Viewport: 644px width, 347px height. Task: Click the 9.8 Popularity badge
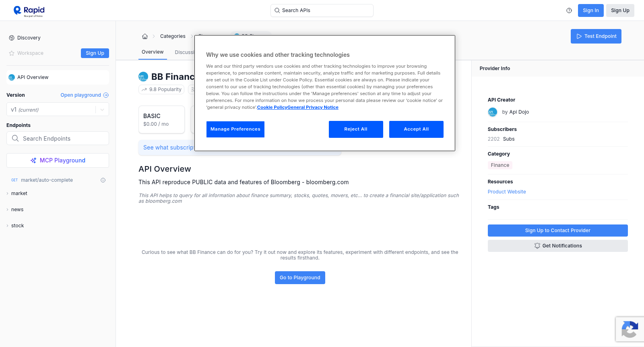[161, 89]
